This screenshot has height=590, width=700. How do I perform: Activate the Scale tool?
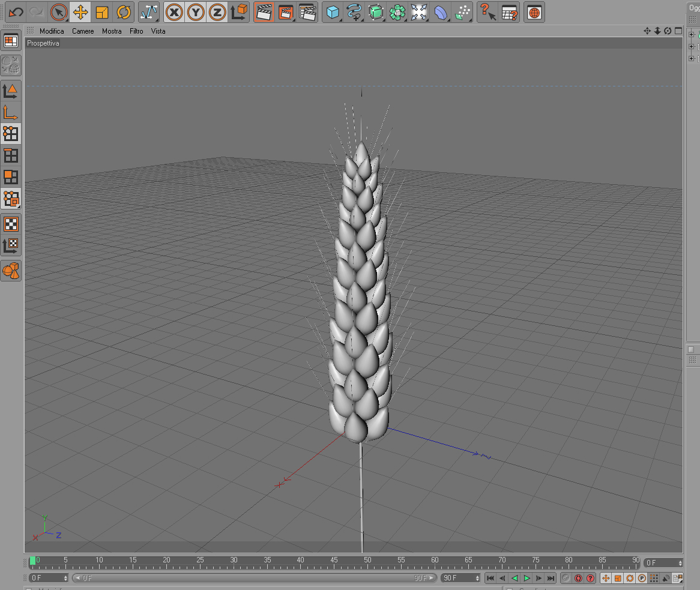coord(102,12)
